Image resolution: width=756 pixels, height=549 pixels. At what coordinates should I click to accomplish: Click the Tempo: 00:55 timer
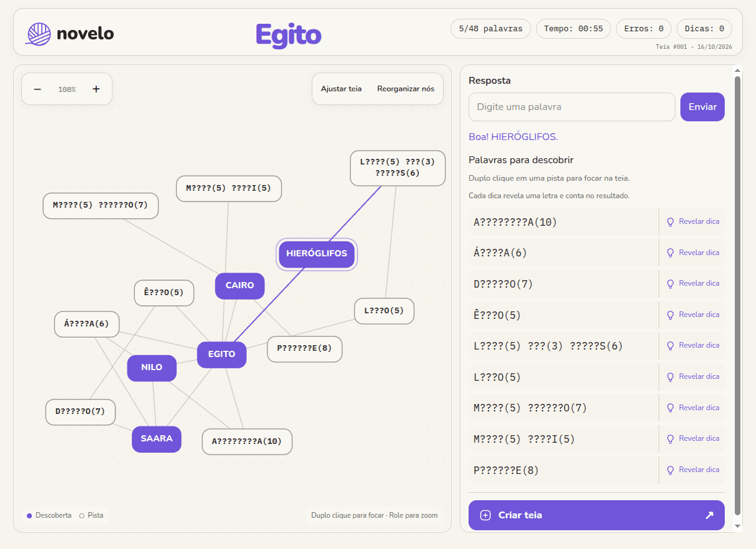(574, 29)
